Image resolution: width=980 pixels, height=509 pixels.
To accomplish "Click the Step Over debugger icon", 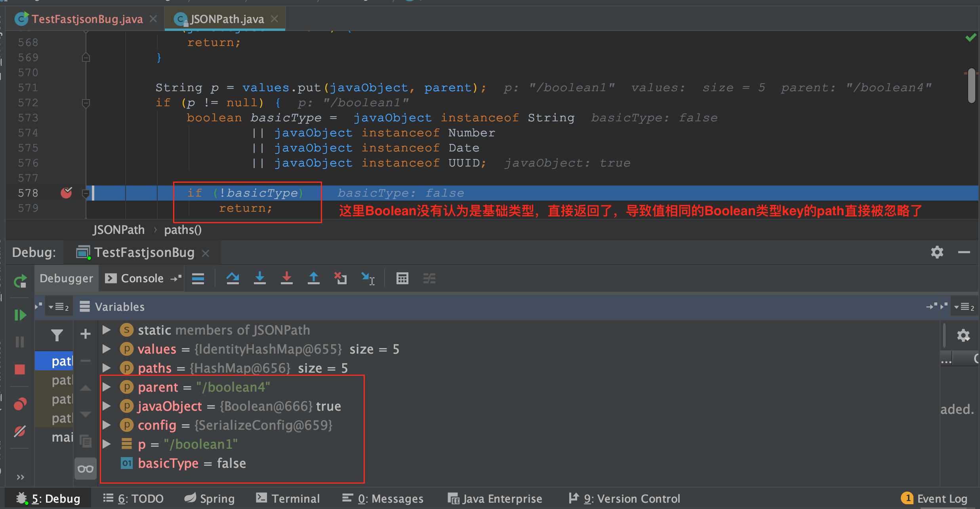I will [233, 278].
